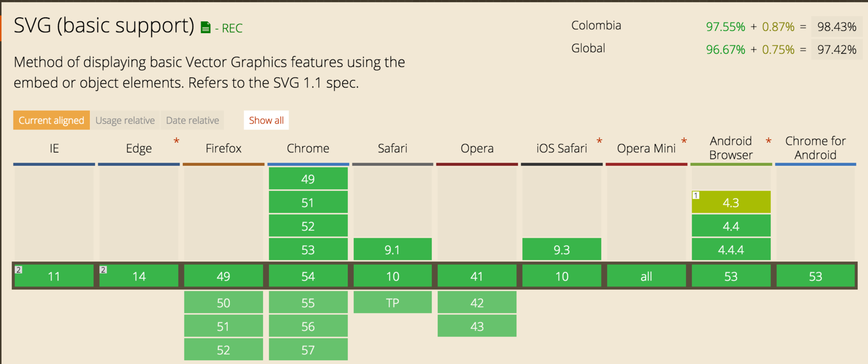Click the Android Browser 4.4.4 cell
Screen dimensions: 868x364
731,250
